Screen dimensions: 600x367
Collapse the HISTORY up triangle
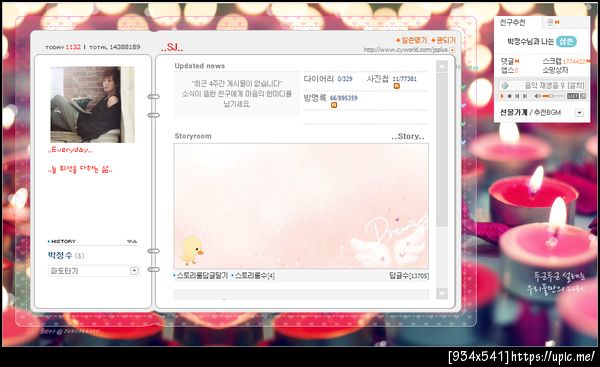[135, 241]
